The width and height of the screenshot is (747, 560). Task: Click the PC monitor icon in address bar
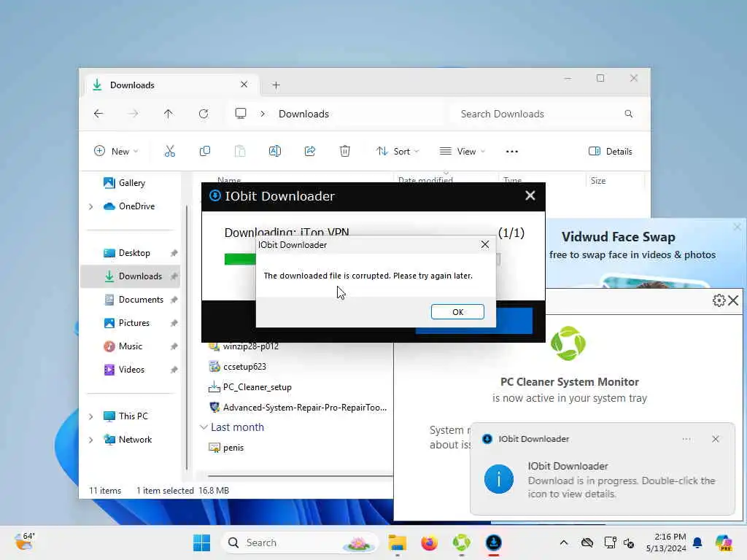241,114
